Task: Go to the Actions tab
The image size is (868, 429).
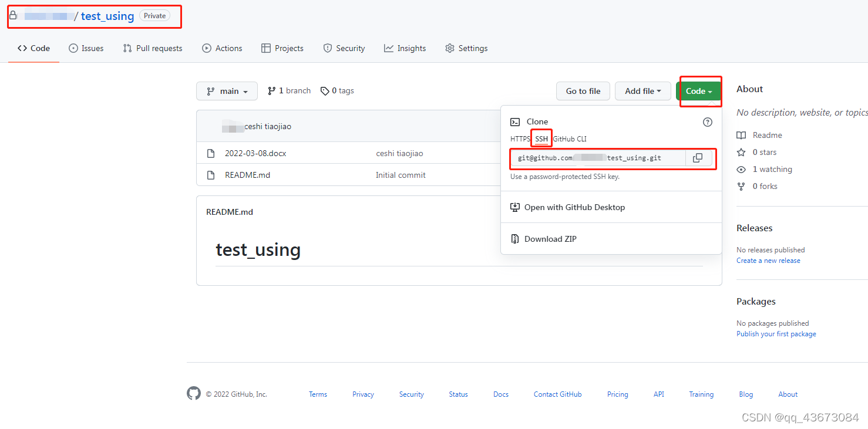Action: (222, 48)
